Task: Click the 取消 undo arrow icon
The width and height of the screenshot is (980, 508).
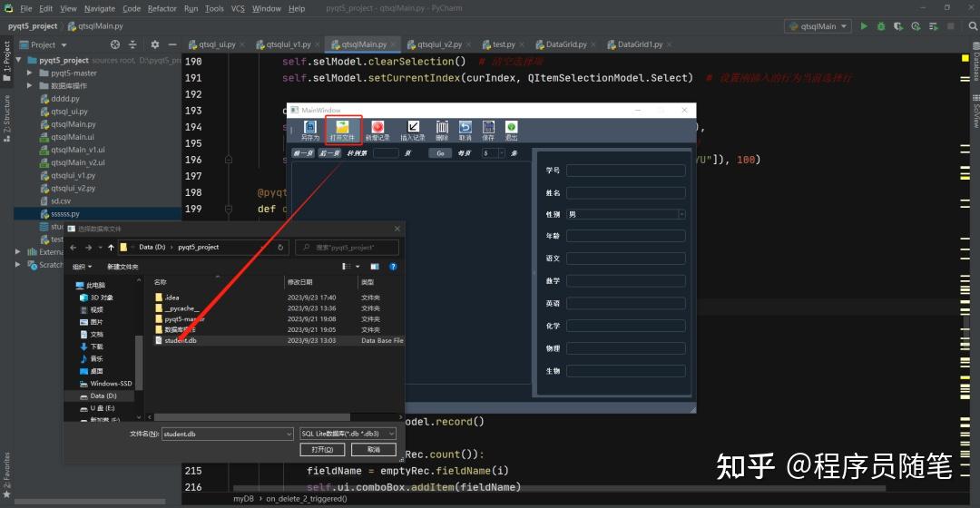Action: point(465,128)
